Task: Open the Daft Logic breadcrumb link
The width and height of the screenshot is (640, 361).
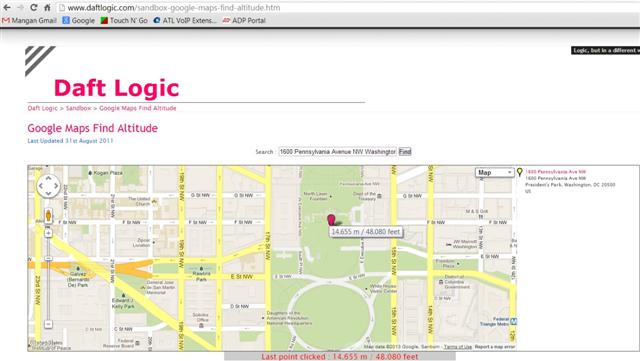Action: pyautogui.click(x=42, y=108)
